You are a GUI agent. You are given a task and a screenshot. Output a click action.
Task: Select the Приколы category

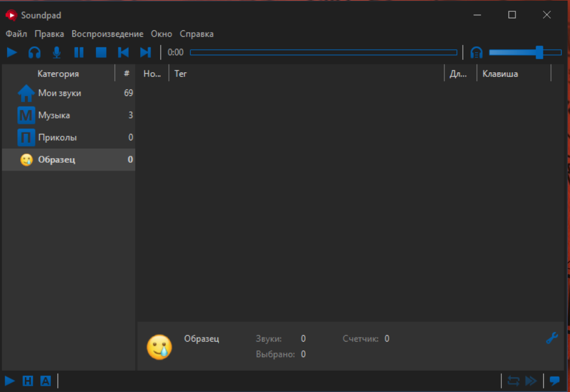tap(57, 137)
